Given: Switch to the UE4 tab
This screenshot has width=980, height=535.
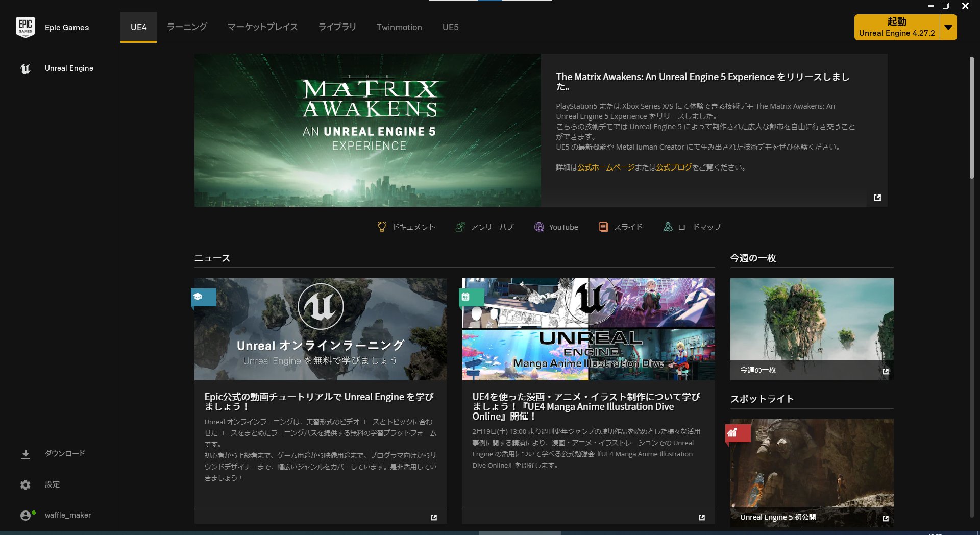Looking at the screenshot, I should click(x=138, y=27).
